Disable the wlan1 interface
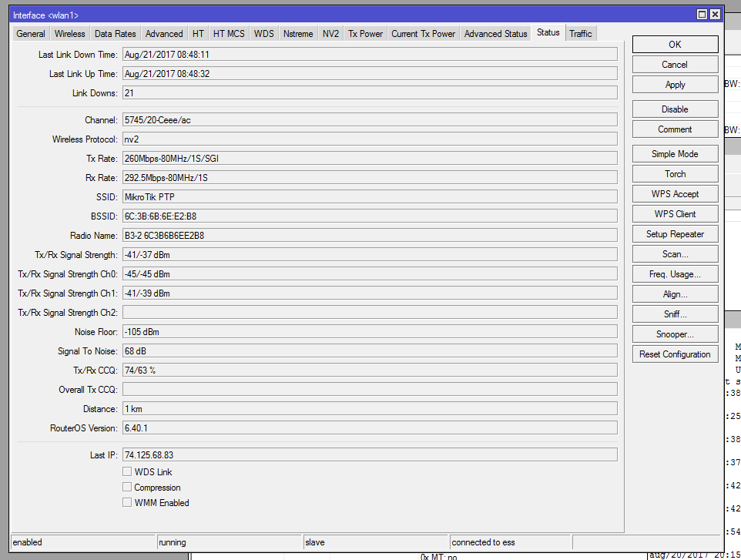The width and height of the screenshot is (741, 560). 675,109
